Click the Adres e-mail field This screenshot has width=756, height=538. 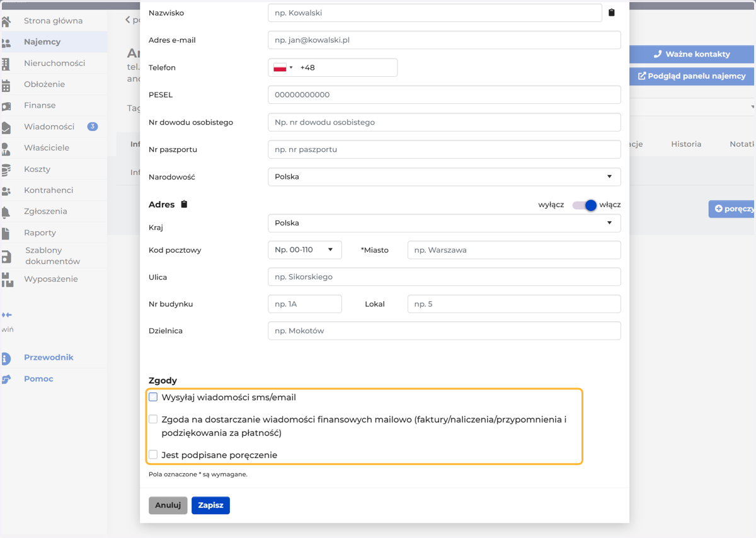444,40
